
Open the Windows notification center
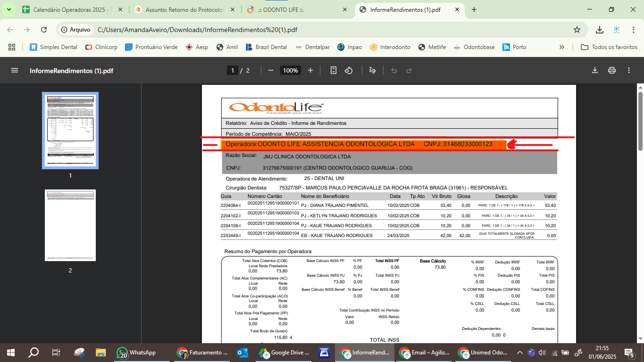[x=629, y=352]
